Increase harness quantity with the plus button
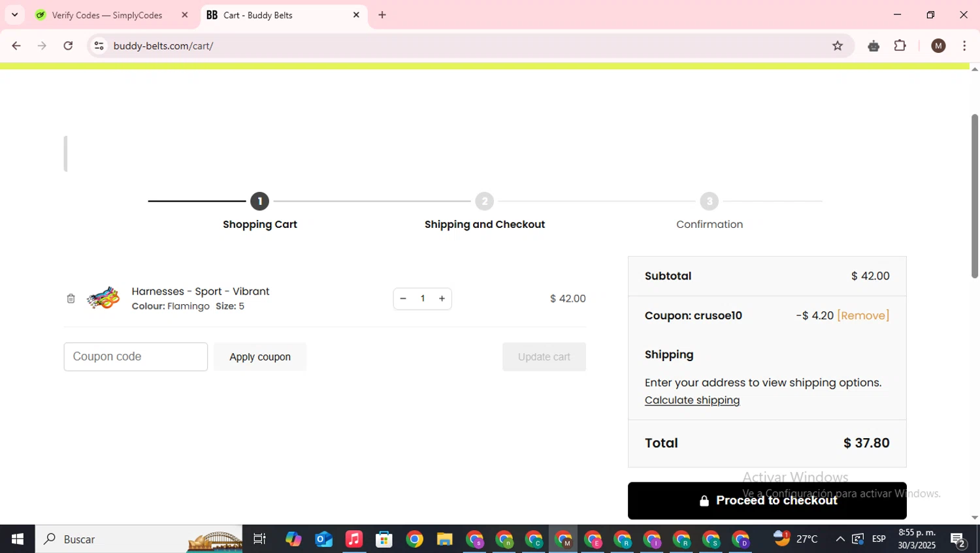The height and width of the screenshot is (553, 980). tap(442, 298)
